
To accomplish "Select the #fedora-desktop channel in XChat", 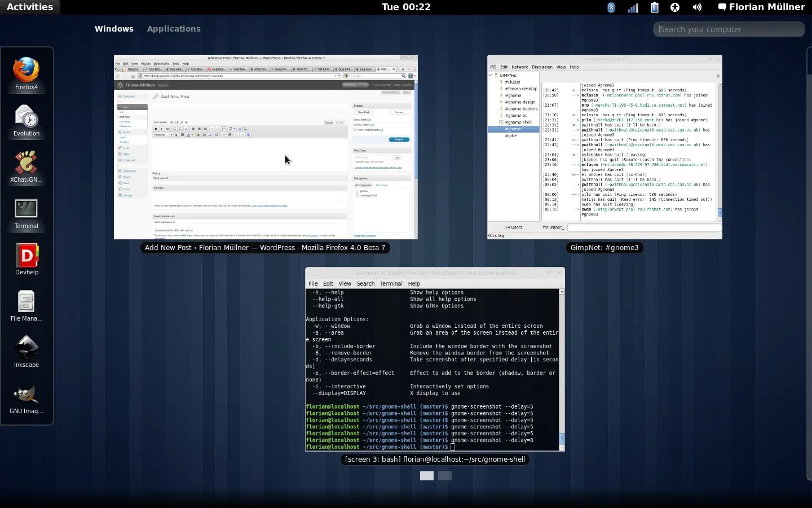I will click(x=521, y=89).
